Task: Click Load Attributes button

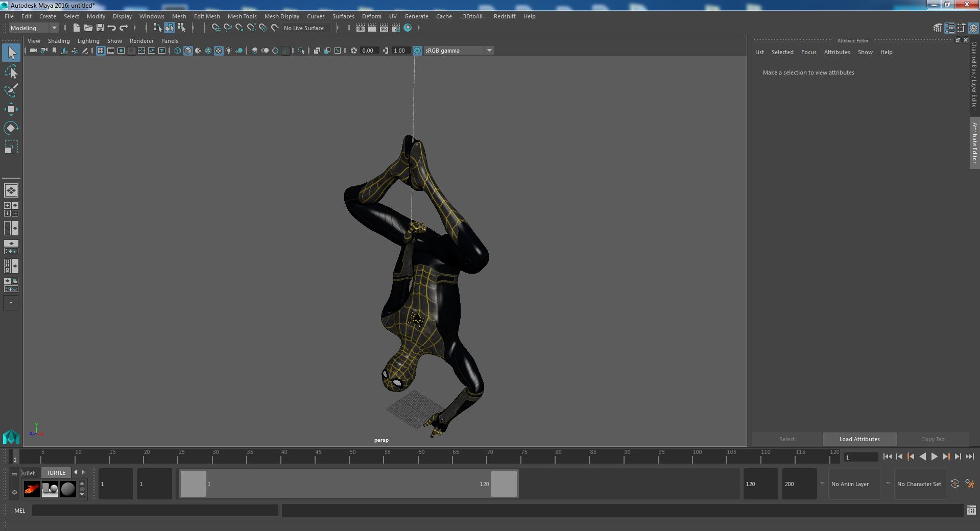Action: 859,439
